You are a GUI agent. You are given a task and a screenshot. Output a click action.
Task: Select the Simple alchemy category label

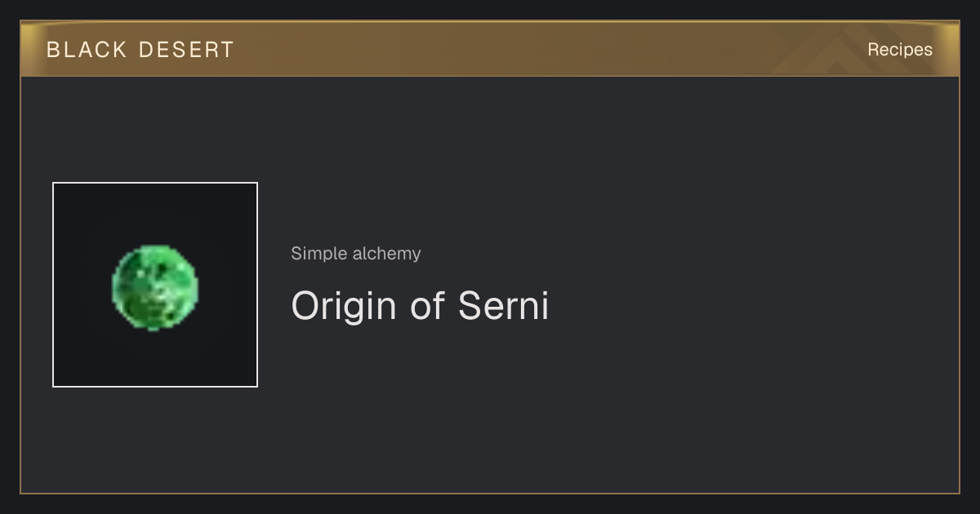coord(356,254)
